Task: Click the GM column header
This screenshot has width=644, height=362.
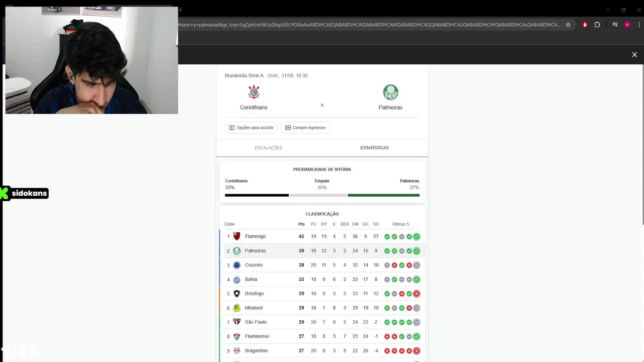Action: (x=355, y=224)
